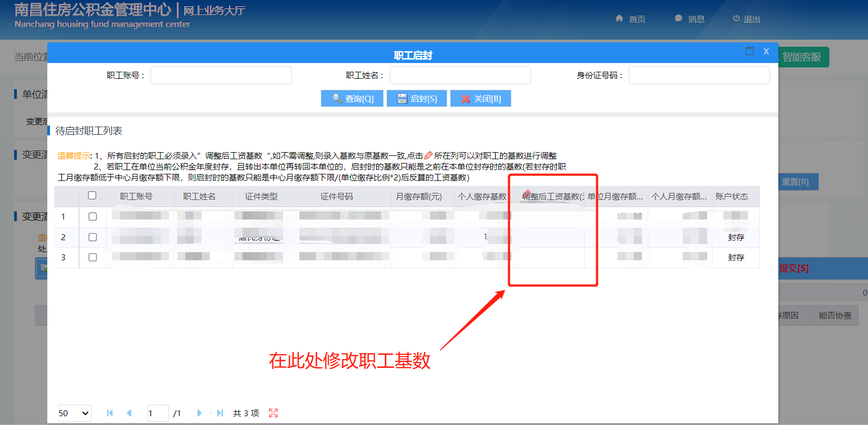Click 封存 status in row 2
The height and width of the screenshot is (426, 868).
736,237
